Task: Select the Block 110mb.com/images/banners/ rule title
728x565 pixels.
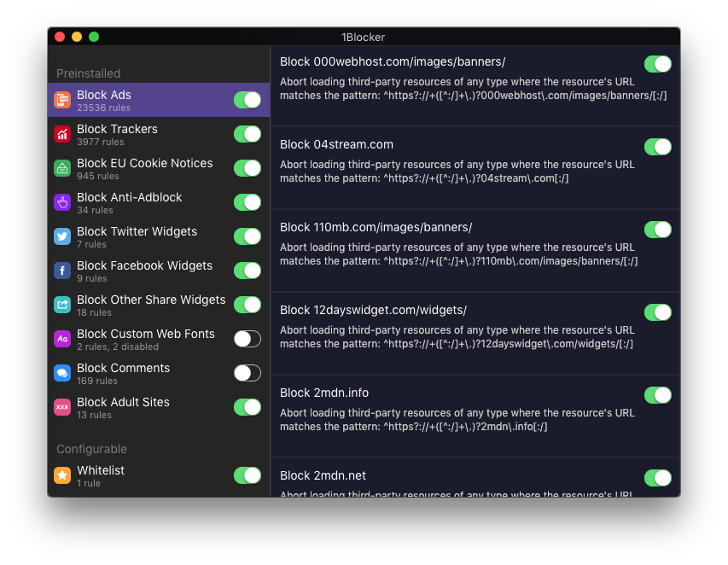Action: 376,227
